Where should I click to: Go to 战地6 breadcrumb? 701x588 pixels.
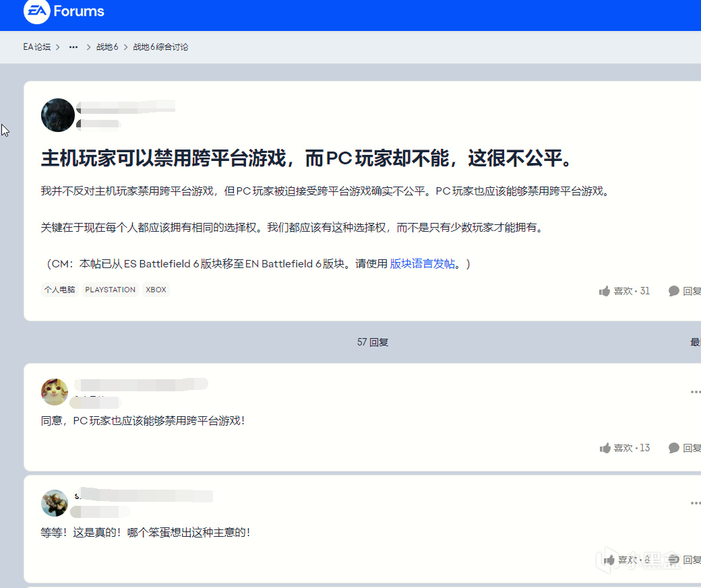[x=107, y=47]
